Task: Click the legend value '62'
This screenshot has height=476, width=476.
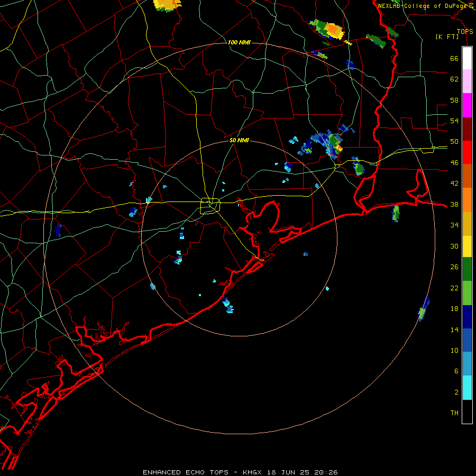Action: [x=454, y=79]
